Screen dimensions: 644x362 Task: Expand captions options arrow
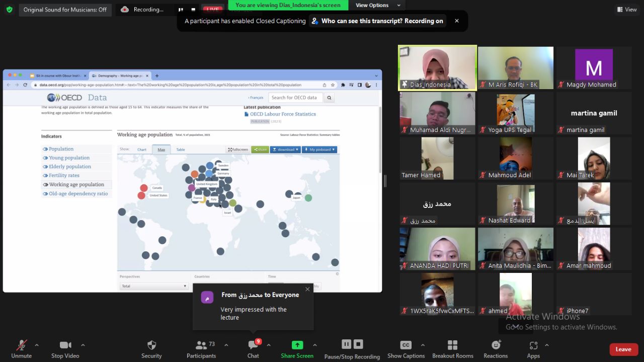[423, 345]
